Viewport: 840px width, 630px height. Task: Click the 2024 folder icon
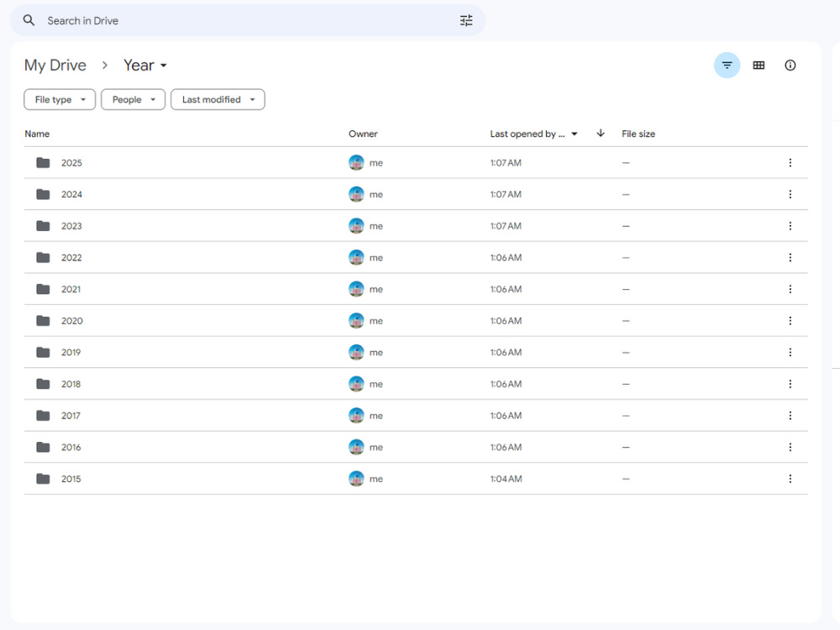(x=43, y=195)
